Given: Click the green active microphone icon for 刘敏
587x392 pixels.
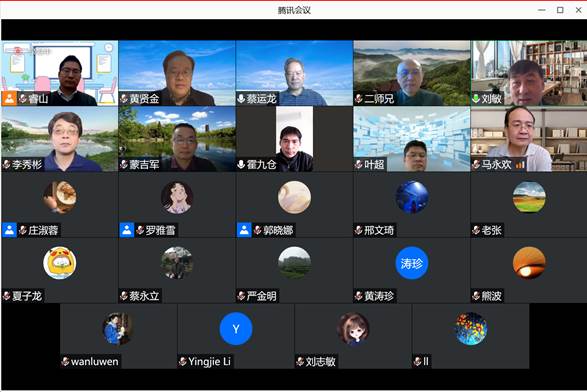Looking at the screenshot, I should (476, 98).
